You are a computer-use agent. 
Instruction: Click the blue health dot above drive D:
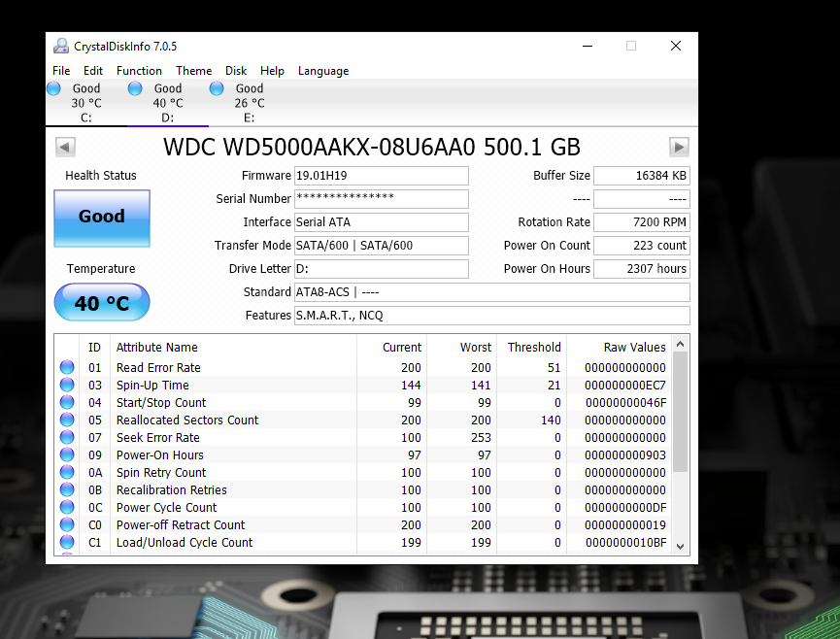(135, 87)
